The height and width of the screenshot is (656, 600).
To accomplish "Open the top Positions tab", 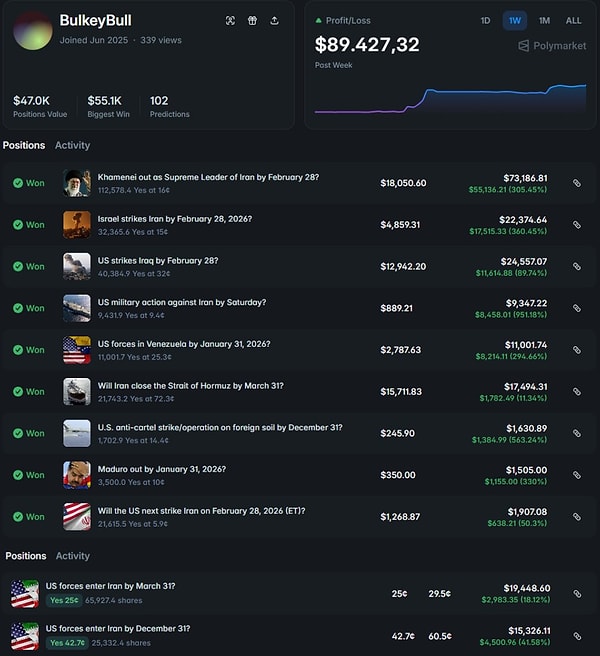I will point(24,145).
